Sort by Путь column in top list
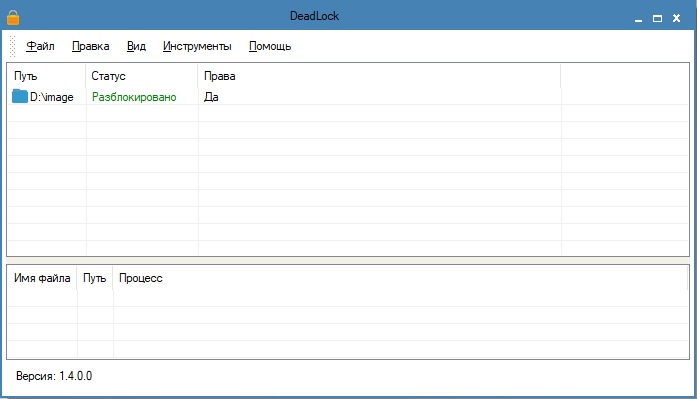 coord(46,76)
